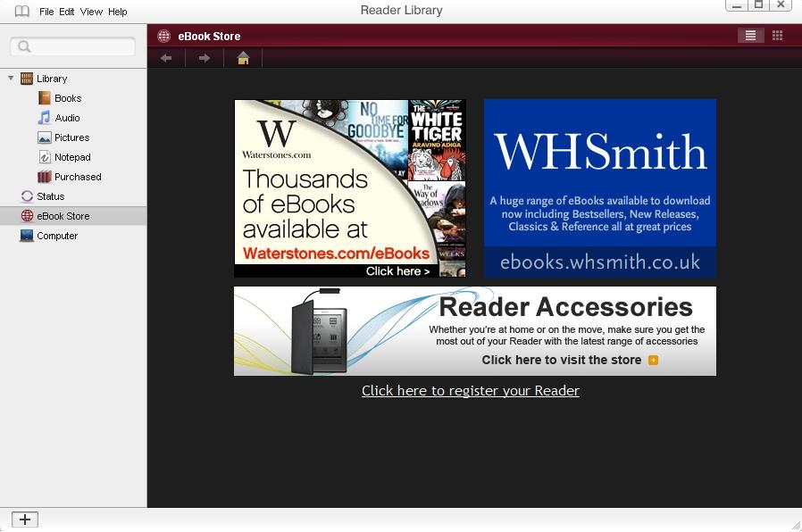Click the Library bookshelf icon
802x532 pixels.
[27, 79]
